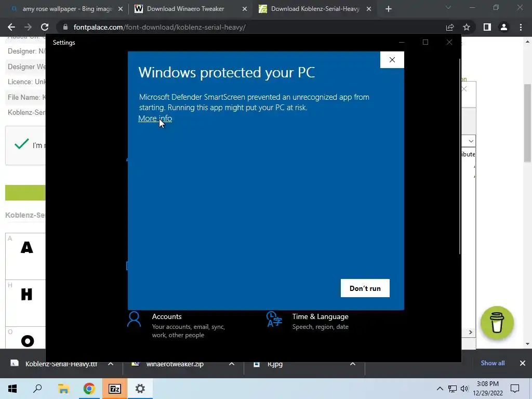Click the Don't run button
Screen dimensions: 532x399
click(365, 288)
